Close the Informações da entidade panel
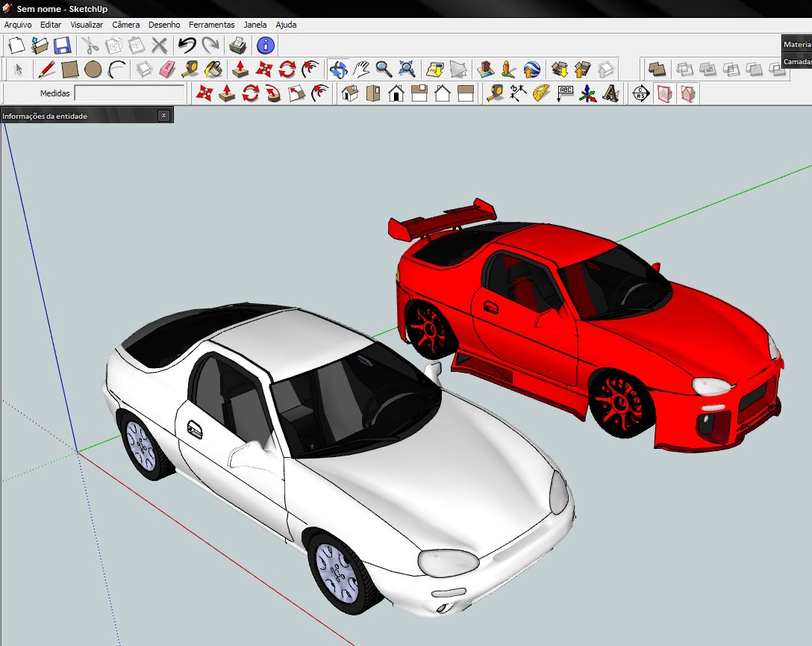Screen dimensions: 812x646 [163, 116]
